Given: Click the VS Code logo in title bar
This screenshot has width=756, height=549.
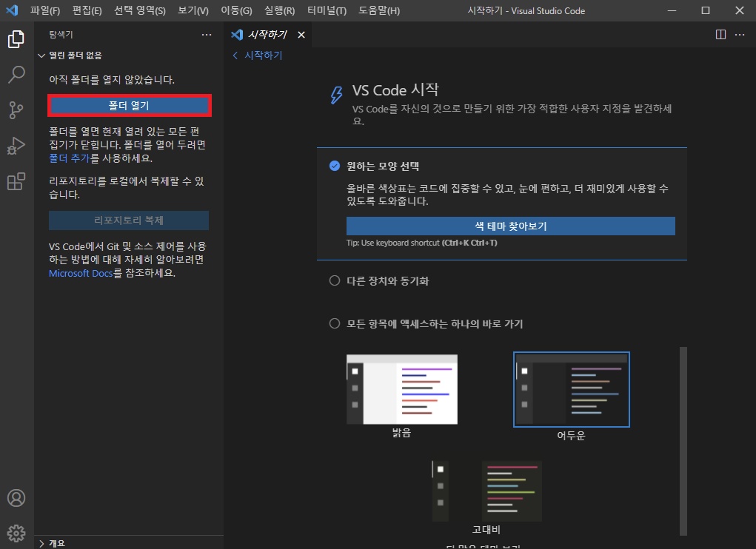Looking at the screenshot, I should (x=12, y=10).
